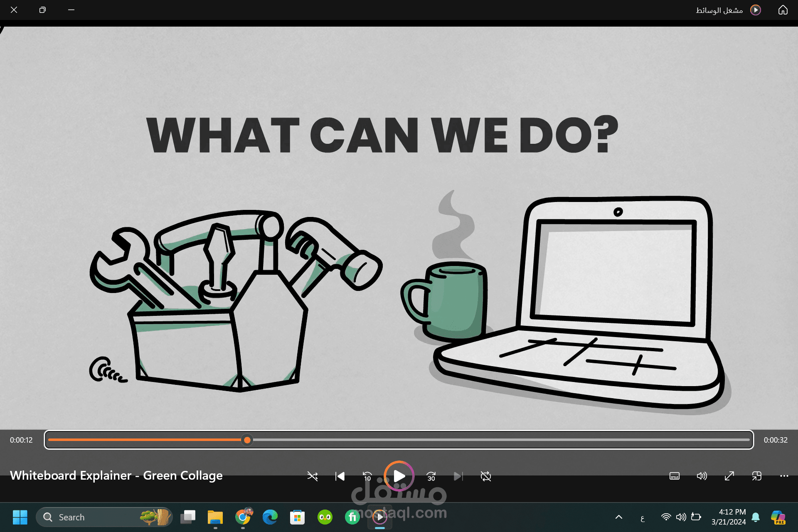
Task: Open the volume control
Action: click(x=702, y=476)
